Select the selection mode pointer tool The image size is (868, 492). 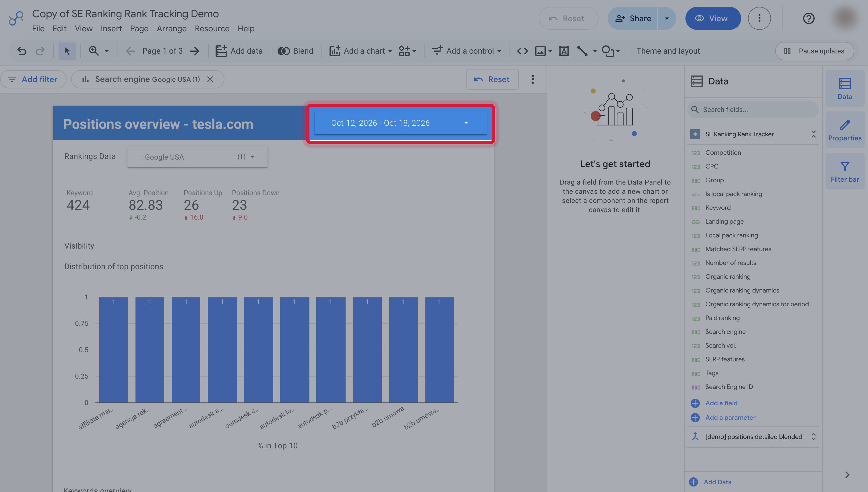(x=67, y=51)
